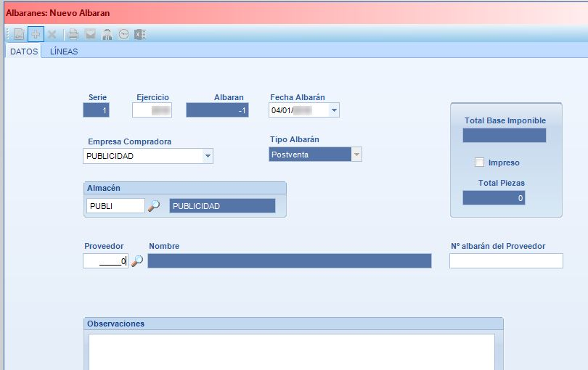The width and height of the screenshot is (588, 370).
Task: Click the Nº albarán del Proveedor field
Action: tap(506, 261)
